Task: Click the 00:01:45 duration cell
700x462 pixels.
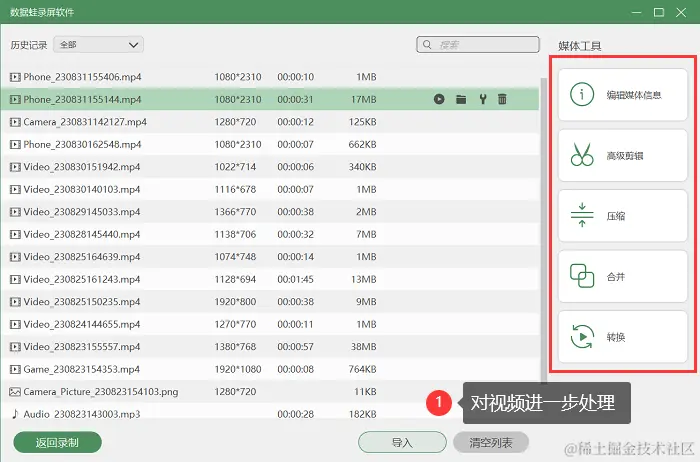Action: point(296,279)
